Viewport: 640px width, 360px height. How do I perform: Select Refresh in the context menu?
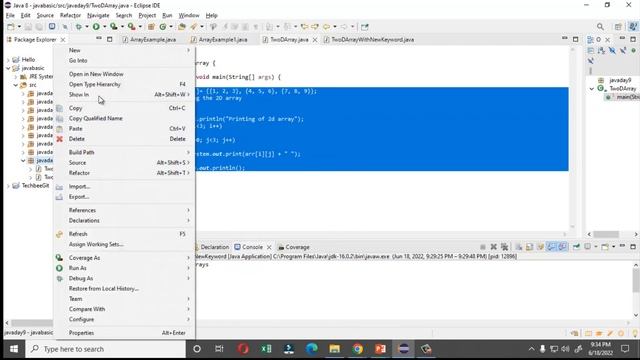(125, 234)
